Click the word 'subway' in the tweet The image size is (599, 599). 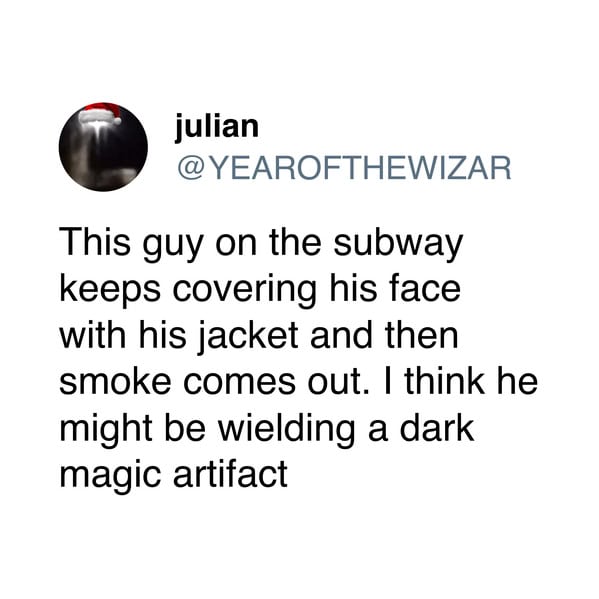coord(398,245)
